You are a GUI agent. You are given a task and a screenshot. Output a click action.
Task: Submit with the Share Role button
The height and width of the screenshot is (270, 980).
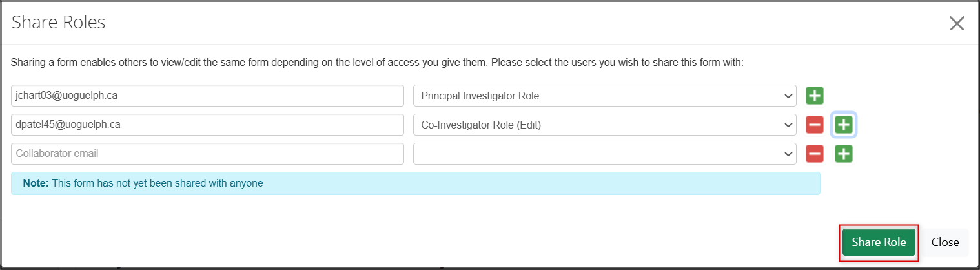(x=879, y=242)
